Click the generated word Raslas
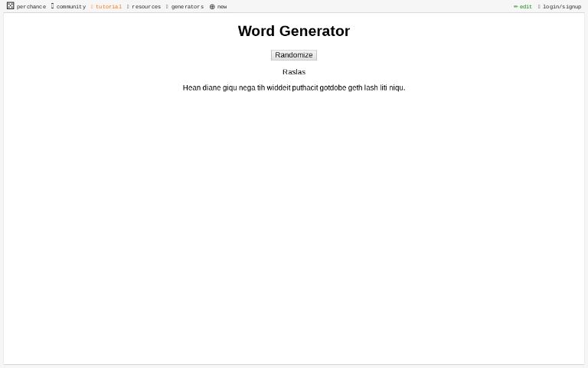 [294, 72]
